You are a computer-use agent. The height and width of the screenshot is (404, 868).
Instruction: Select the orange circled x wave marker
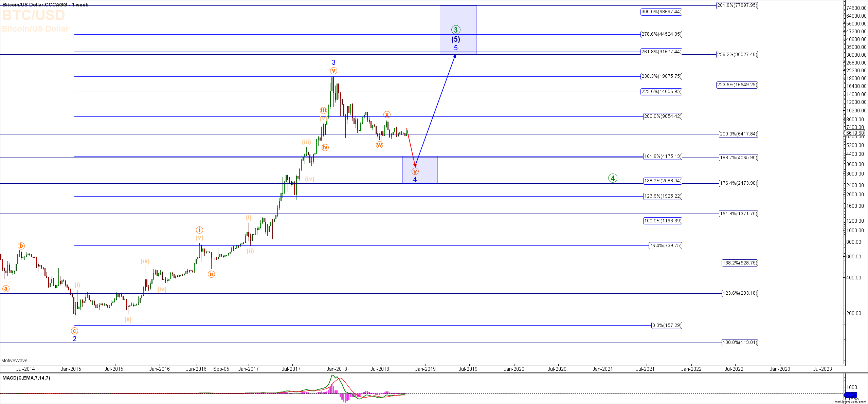pyautogui.click(x=387, y=115)
